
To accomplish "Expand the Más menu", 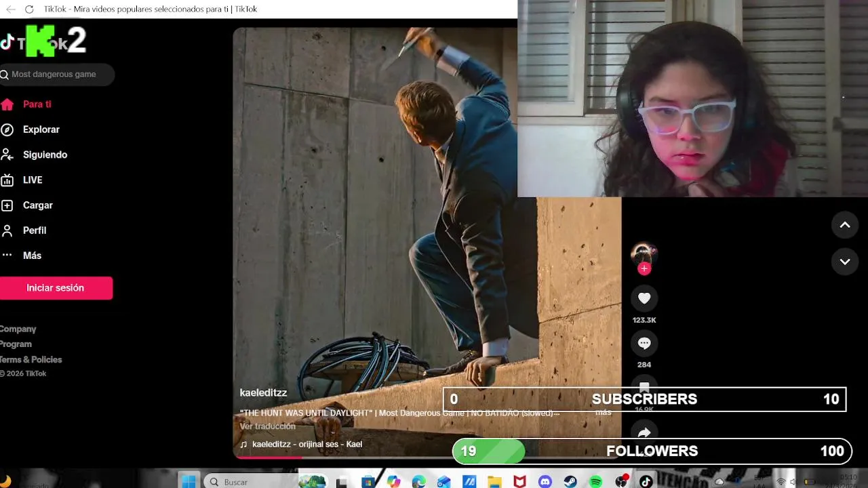I will coord(32,256).
